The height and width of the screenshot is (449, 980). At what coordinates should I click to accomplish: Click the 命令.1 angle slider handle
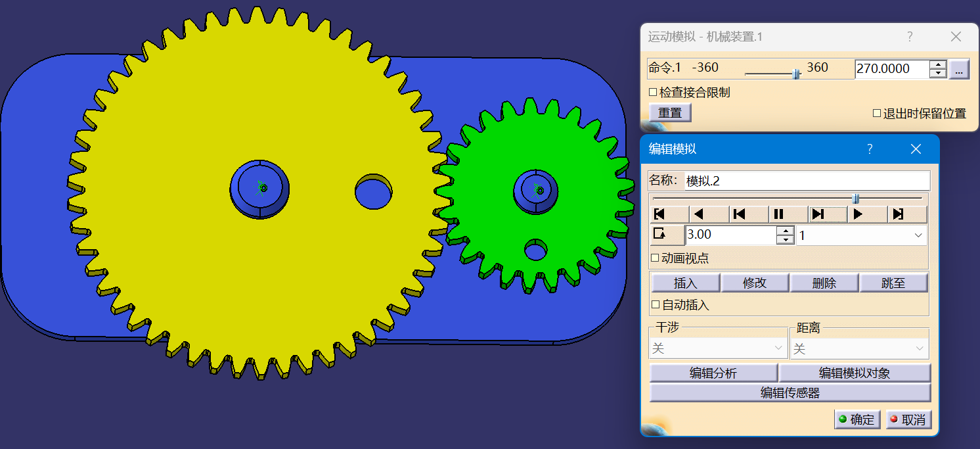pyautogui.click(x=797, y=74)
